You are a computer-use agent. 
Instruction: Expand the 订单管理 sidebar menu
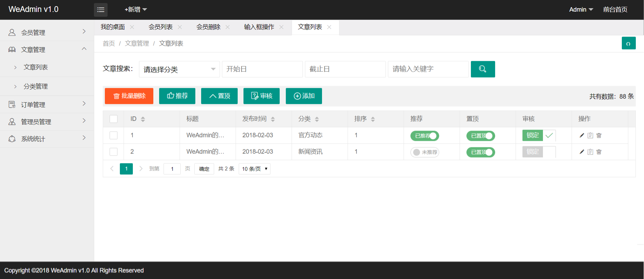[47, 105]
